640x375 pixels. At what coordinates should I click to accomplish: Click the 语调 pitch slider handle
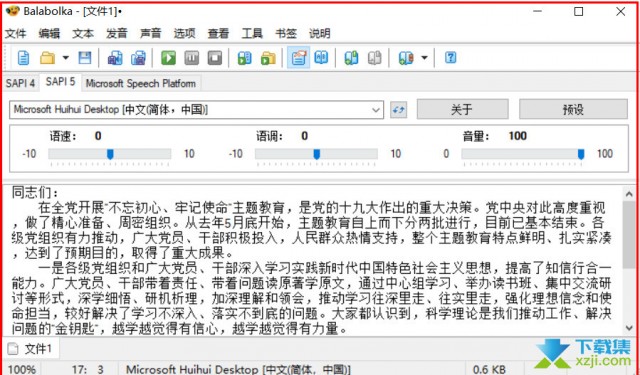tap(316, 154)
